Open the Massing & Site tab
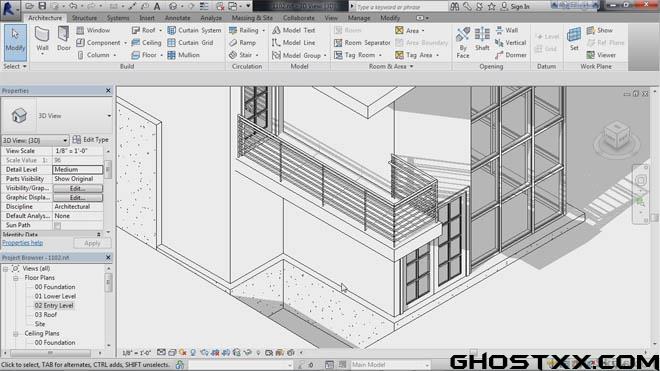This screenshot has height=371, width=660. [252, 18]
